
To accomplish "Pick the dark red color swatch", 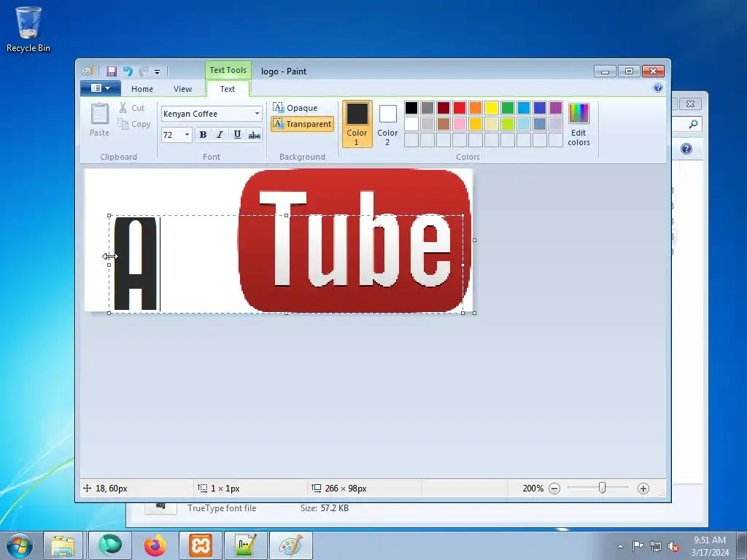I will tap(443, 108).
